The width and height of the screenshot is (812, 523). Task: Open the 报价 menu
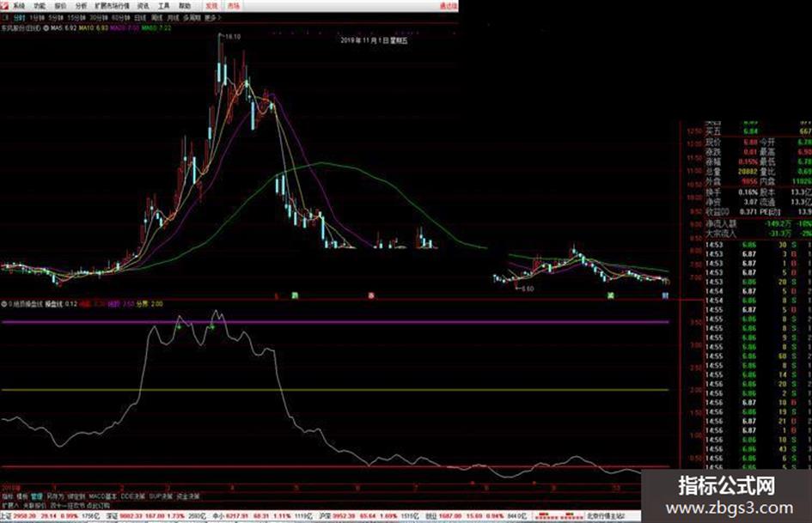click(x=60, y=6)
